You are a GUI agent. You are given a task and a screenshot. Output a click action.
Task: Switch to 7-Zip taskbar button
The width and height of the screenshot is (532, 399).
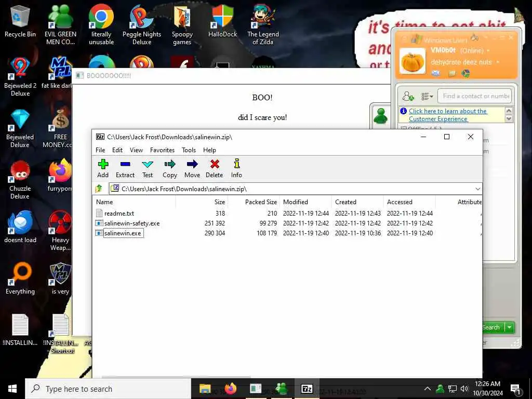[307, 389]
